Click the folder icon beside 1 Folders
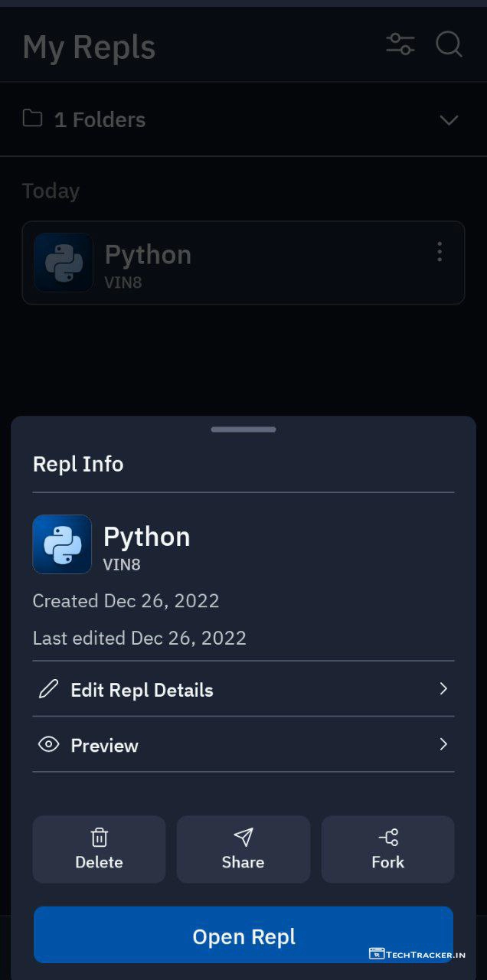 coord(32,119)
